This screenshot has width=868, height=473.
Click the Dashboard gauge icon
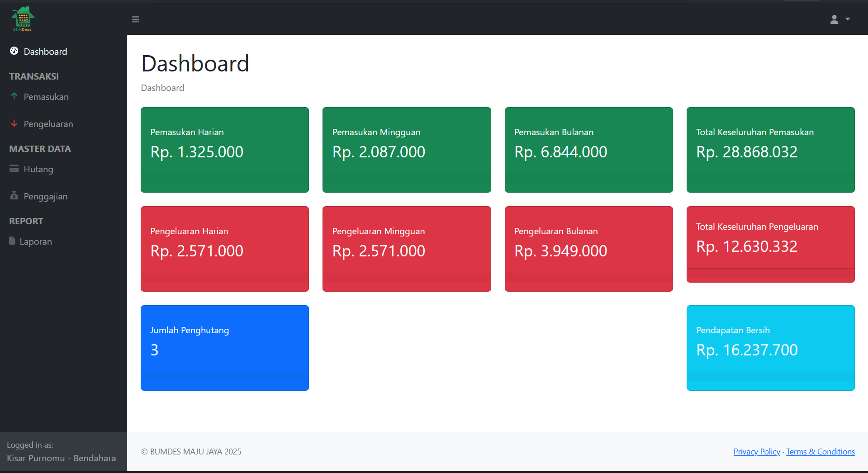[x=14, y=51]
